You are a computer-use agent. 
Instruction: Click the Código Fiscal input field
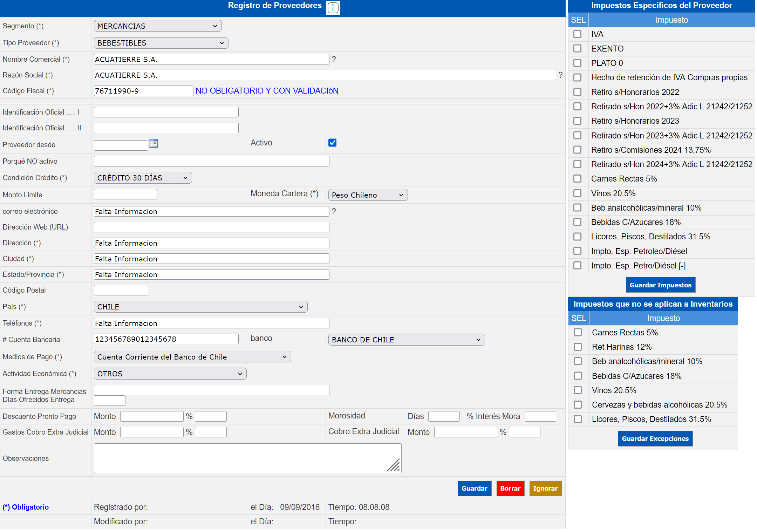click(x=143, y=91)
